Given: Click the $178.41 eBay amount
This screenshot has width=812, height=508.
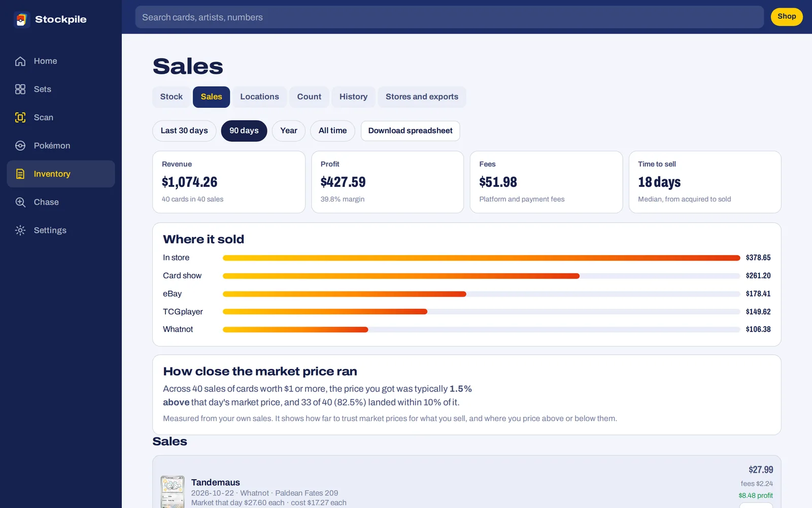Looking at the screenshot, I should (x=758, y=294).
